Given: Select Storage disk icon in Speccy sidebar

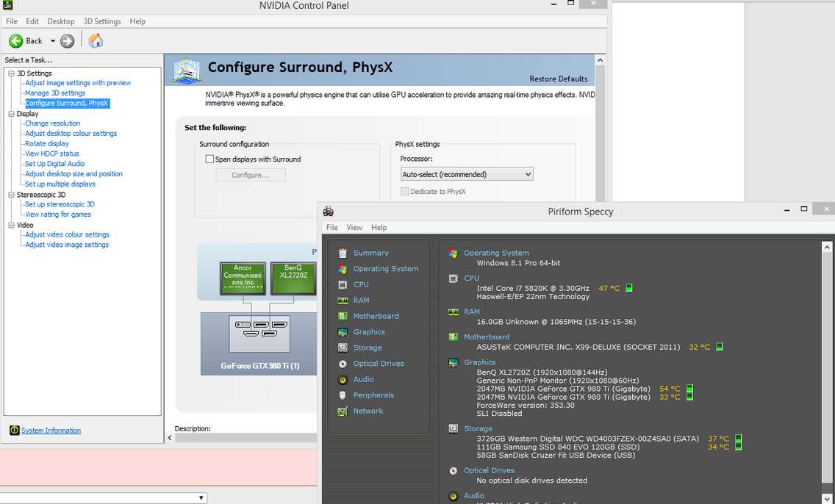Looking at the screenshot, I should point(343,348).
